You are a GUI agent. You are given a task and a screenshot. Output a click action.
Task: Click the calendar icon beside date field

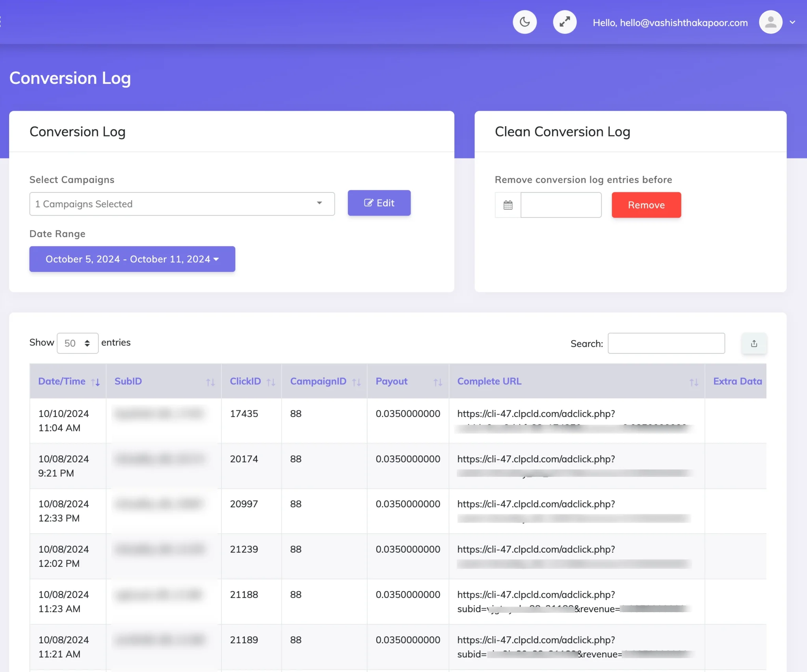(508, 205)
